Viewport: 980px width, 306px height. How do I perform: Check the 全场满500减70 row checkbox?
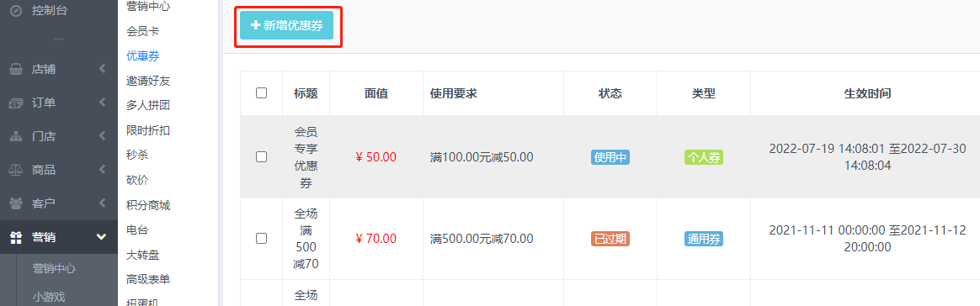[x=261, y=238]
